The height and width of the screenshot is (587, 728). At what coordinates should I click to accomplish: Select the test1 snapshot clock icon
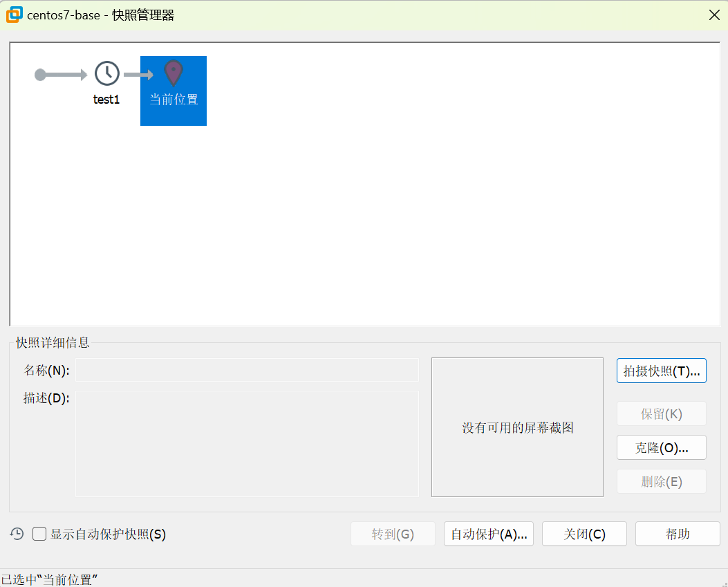pyautogui.click(x=106, y=73)
